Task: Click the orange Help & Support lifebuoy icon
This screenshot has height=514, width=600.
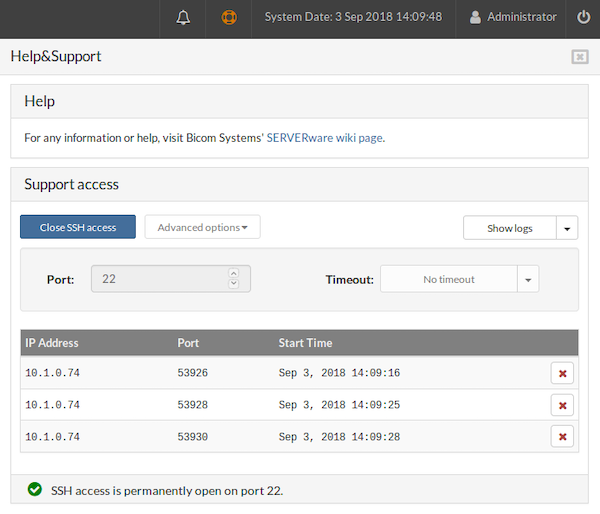Action: tap(229, 17)
